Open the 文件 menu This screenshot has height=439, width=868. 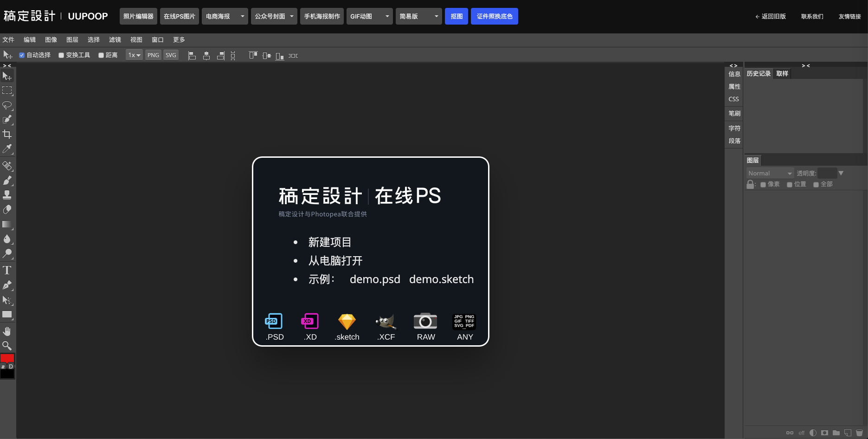(8, 40)
